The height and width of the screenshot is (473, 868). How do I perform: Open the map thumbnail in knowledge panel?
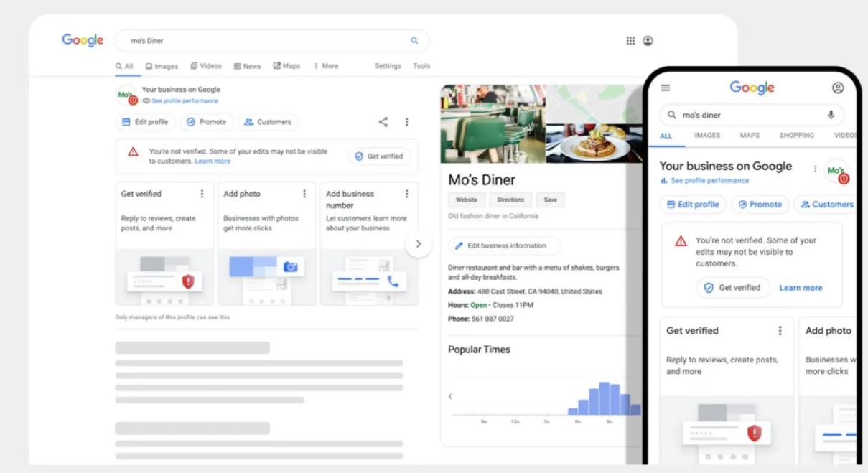coord(594,104)
